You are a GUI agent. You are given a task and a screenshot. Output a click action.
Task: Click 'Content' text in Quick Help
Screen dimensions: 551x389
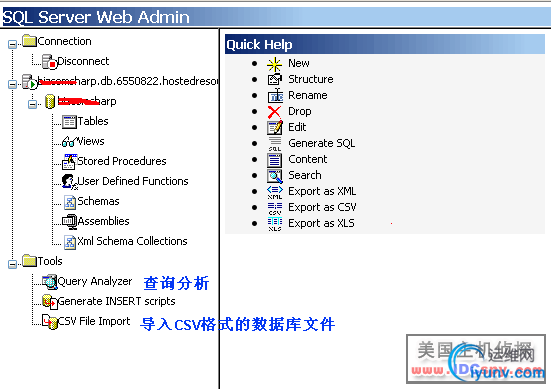(x=308, y=159)
